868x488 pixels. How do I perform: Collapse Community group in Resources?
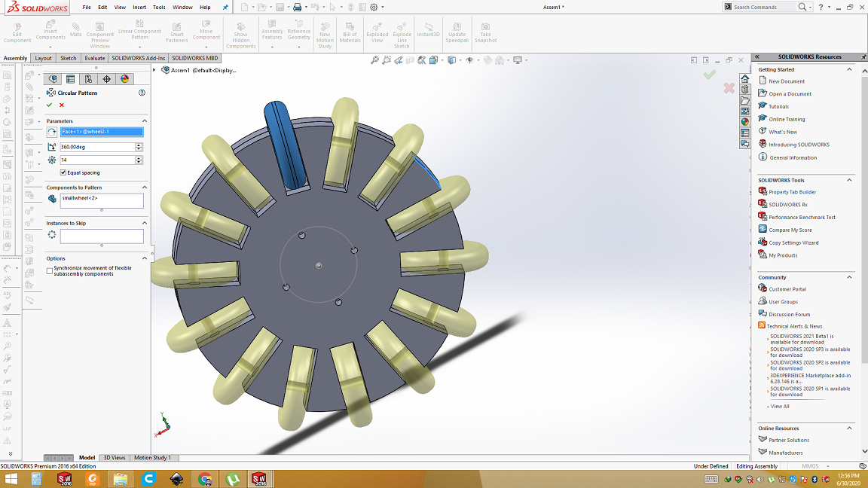(x=849, y=277)
